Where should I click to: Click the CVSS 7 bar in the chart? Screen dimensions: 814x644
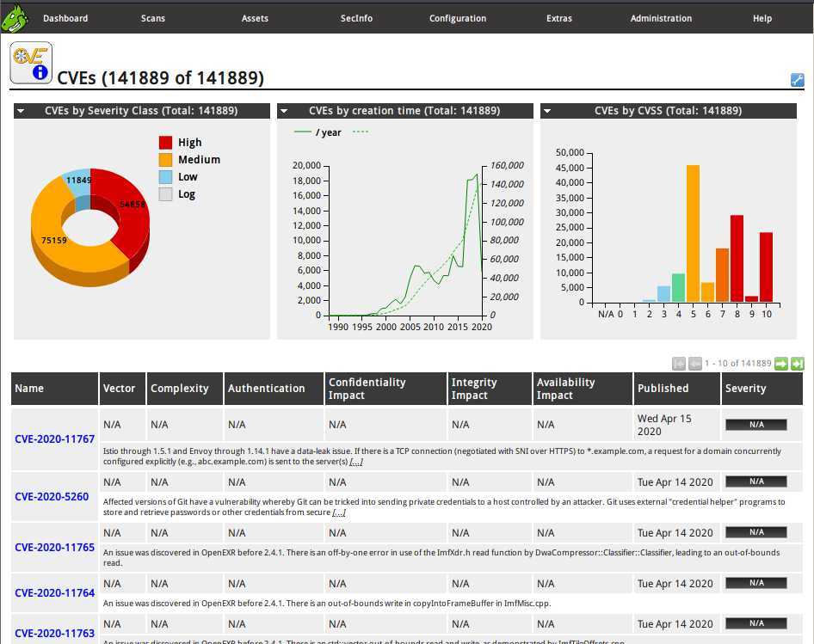click(722, 275)
